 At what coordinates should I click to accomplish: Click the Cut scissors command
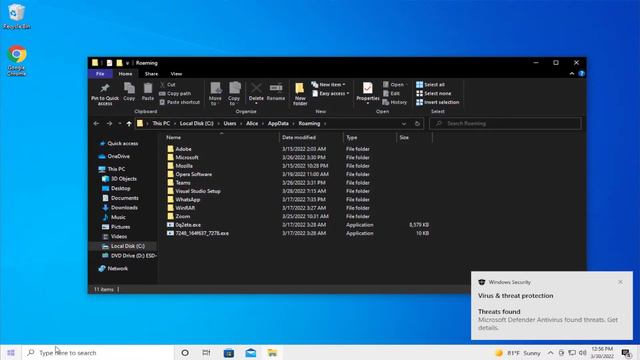pos(167,84)
